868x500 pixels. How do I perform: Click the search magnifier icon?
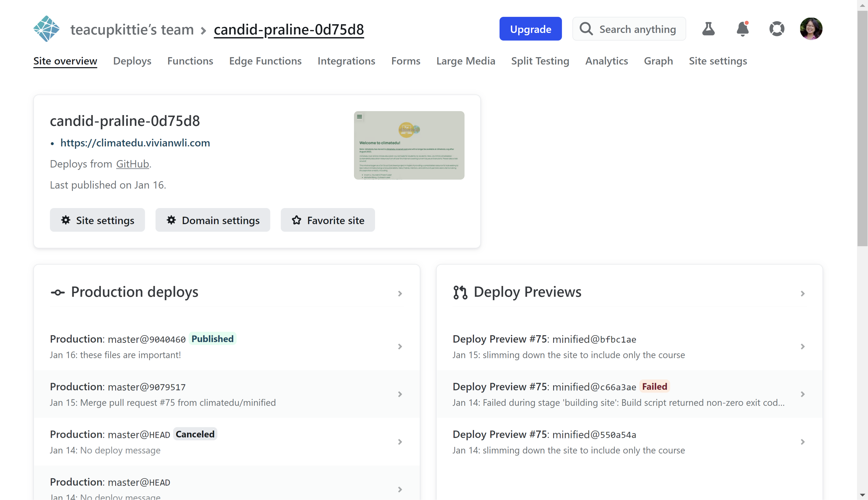(x=587, y=29)
